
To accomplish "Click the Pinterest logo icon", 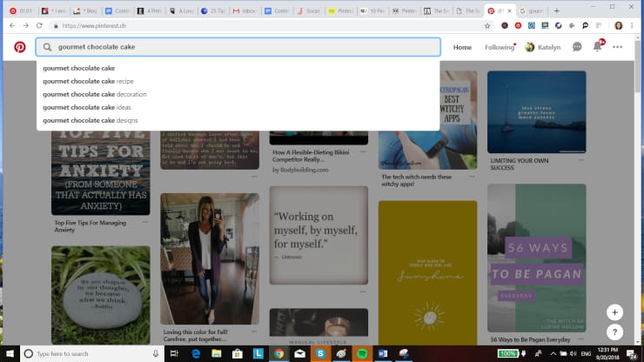I will 20,47.
